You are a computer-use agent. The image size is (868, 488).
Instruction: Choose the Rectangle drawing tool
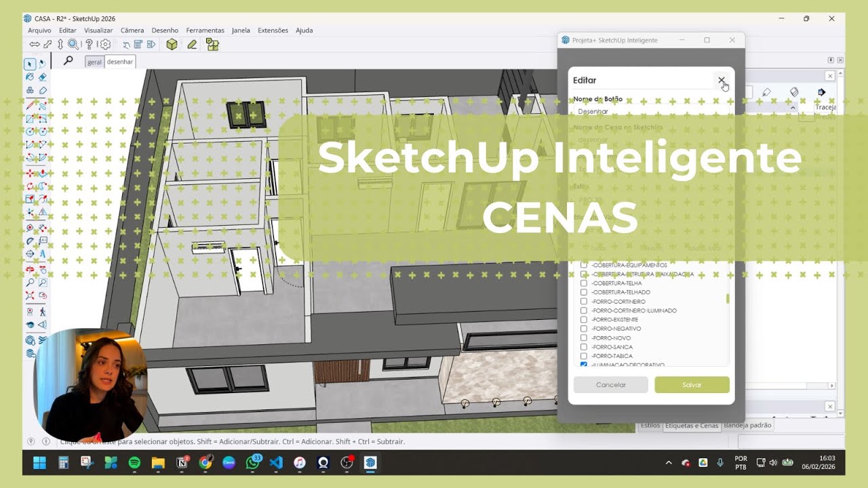[x=30, y=118]
